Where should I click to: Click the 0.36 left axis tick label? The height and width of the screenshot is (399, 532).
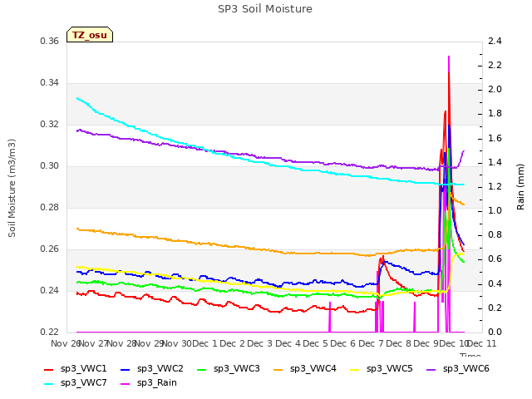tap(50, 42)
